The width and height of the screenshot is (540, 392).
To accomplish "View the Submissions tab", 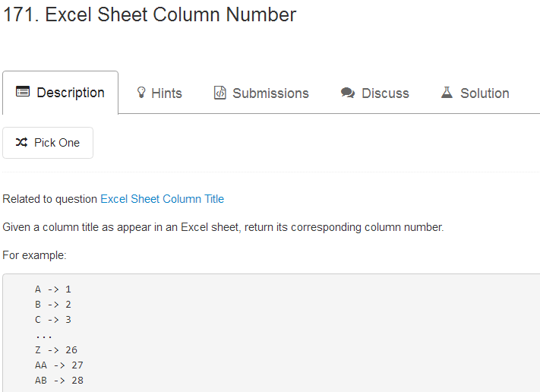I will coord(270,93).
